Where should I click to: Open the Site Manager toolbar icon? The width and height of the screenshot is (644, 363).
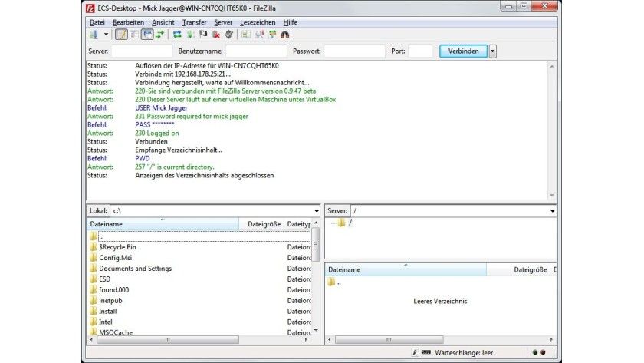click(94, 35)
